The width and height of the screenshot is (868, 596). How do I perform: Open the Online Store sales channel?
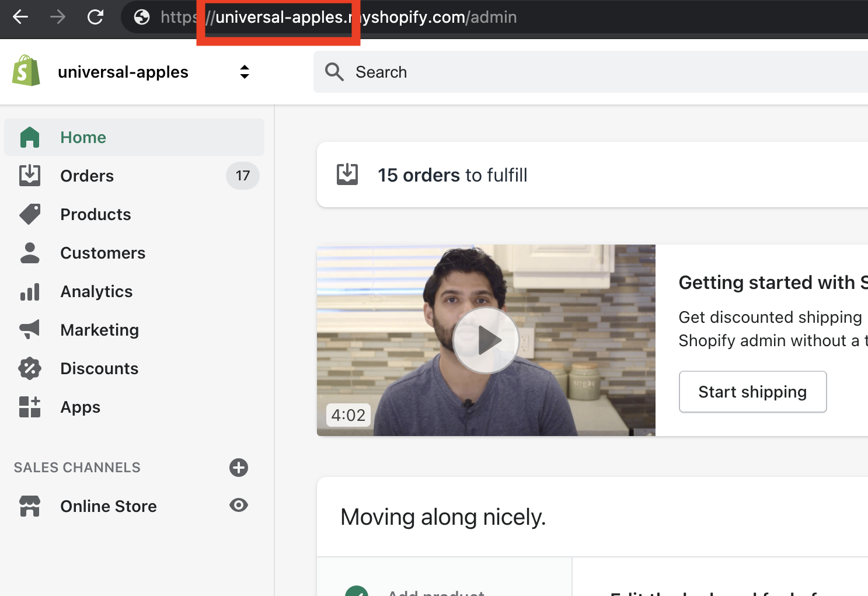pyautogui.click(x=108, y=506)
